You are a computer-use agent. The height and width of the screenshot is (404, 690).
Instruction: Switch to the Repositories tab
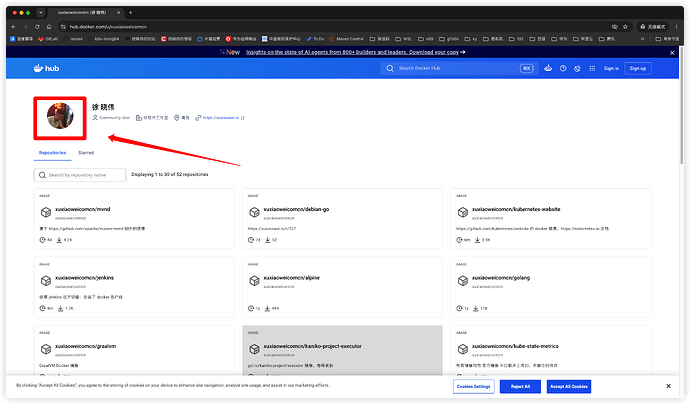(52, 153)
